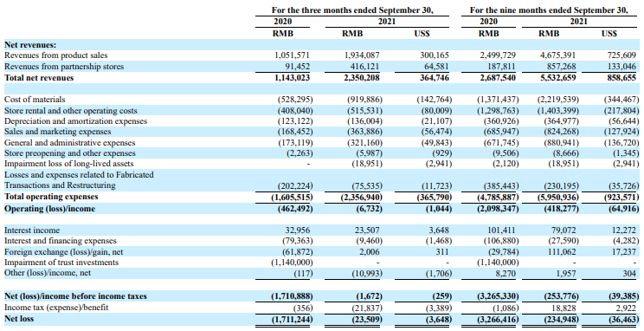Select the Depreciation and amortization expenses label
The width and height of the screenshot is (644, 331).
click(75, 121)
